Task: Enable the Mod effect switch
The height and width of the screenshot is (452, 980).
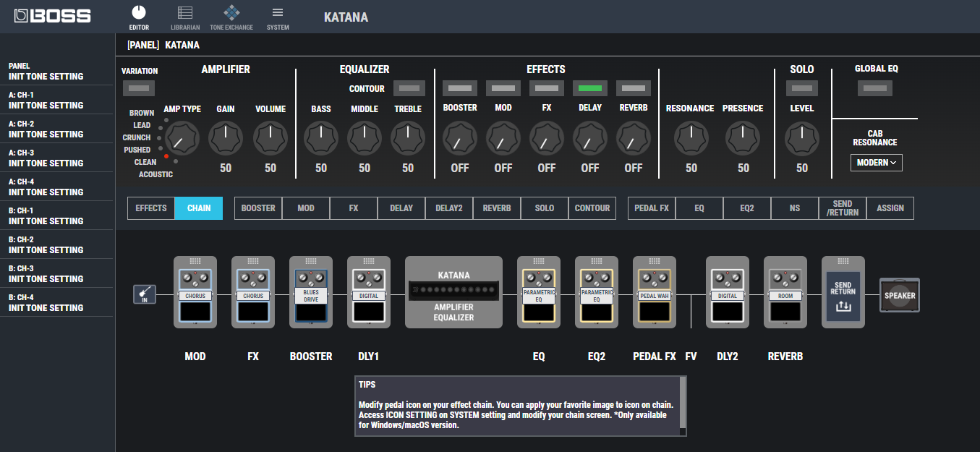Action: point(503,88)
